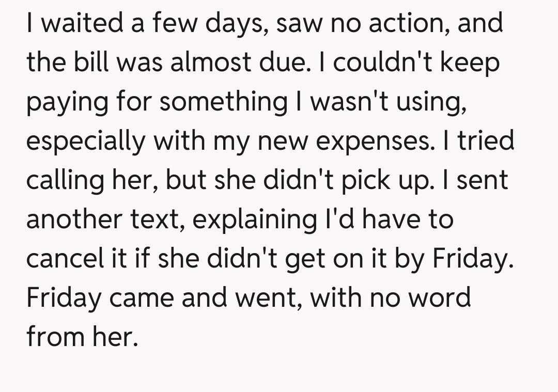Screen dimensions: 558x392
Task: Click the word "keep" at line end
Action: [476, 63]
